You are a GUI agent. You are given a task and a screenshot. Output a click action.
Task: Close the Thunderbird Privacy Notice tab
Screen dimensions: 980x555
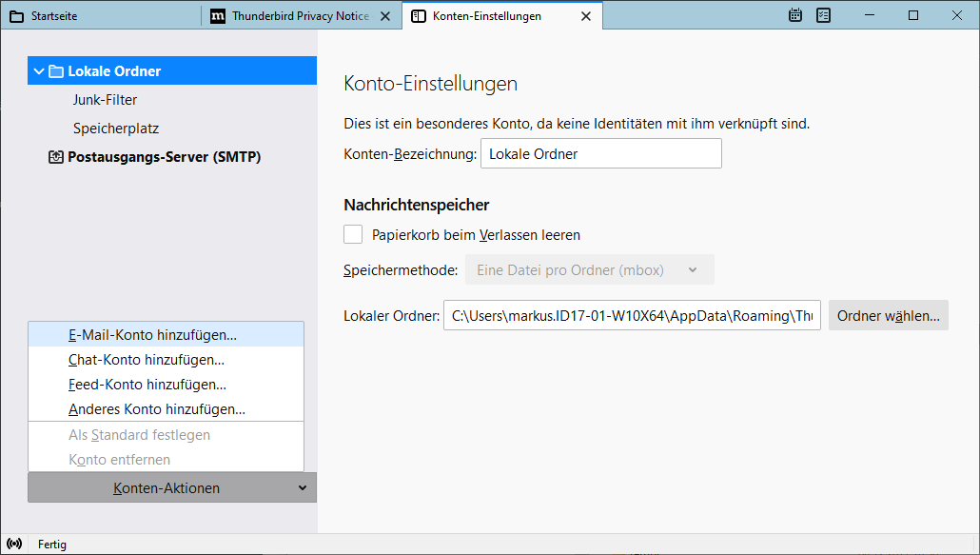(384, 16)
